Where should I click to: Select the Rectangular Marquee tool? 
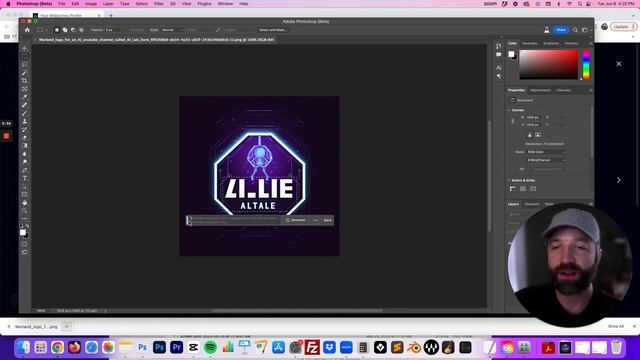(x=24, y=56)
